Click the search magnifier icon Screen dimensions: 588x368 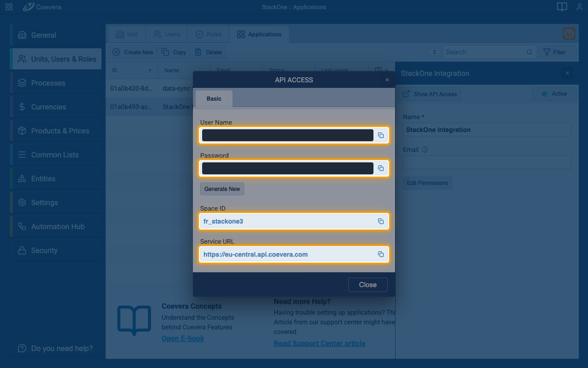click(x=529, y=52)
